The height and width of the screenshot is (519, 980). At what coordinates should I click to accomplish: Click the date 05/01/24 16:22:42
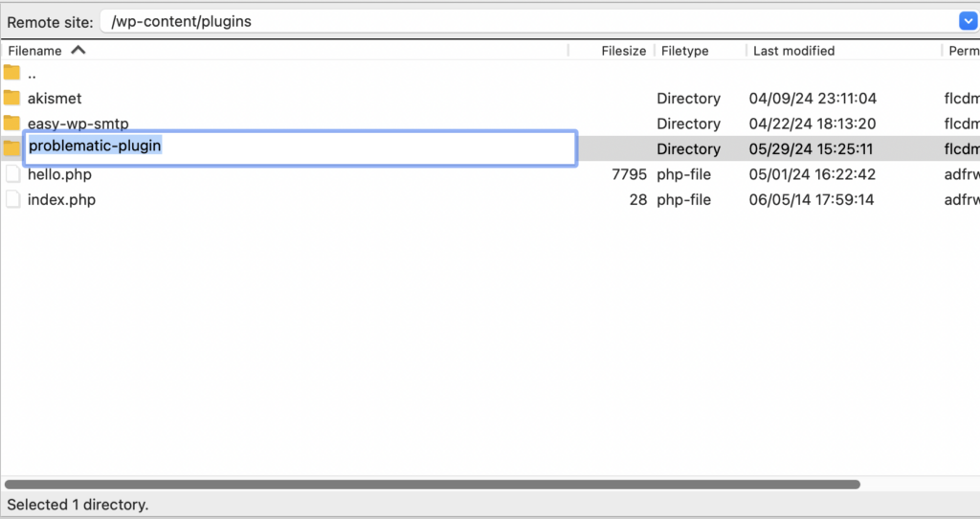[x=812, y=174]
